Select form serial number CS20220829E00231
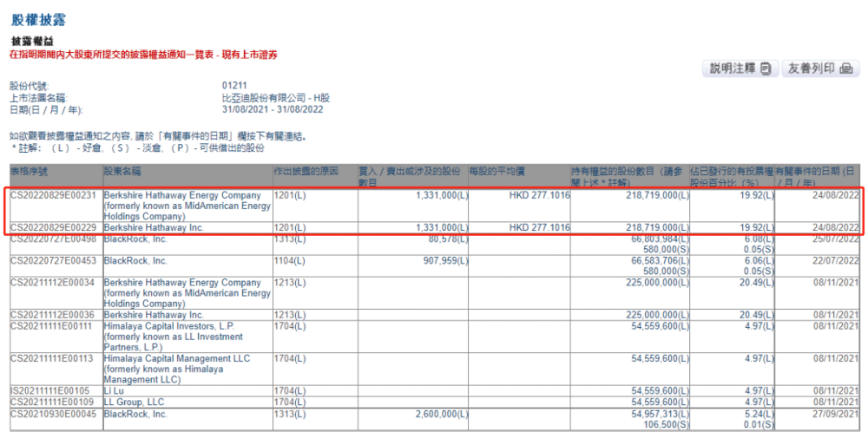This screenshot has height=432, width=868. click(52, 195)
